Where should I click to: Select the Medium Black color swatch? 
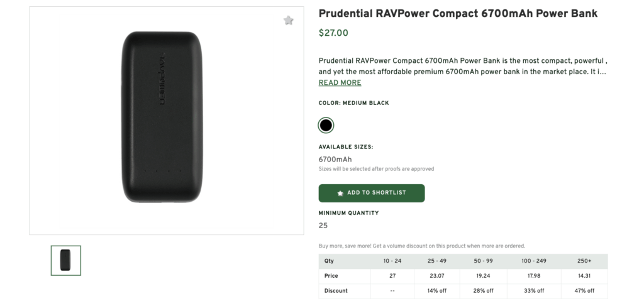tap(326, 125)
